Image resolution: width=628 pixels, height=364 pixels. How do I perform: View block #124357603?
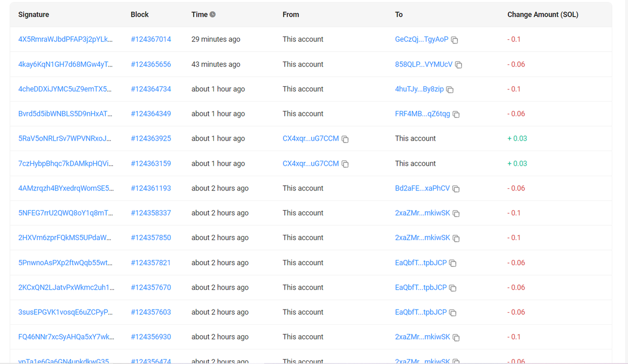coord(151,312)
